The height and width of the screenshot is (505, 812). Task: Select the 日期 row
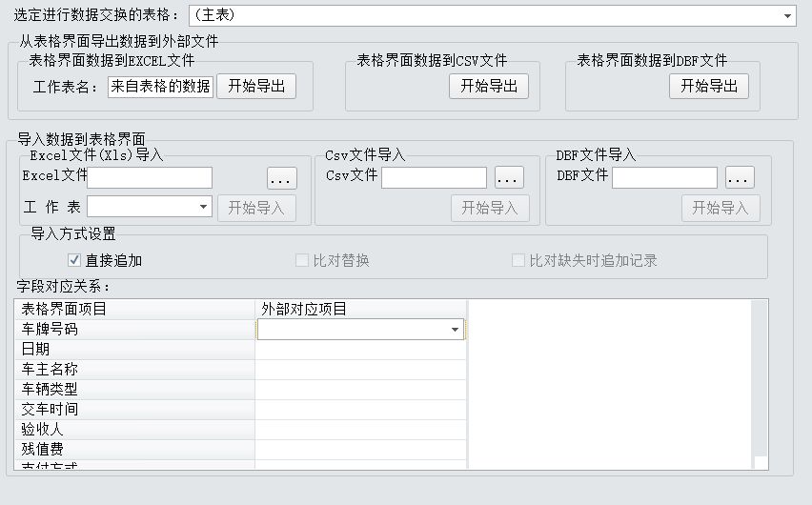tap(134, 350)
